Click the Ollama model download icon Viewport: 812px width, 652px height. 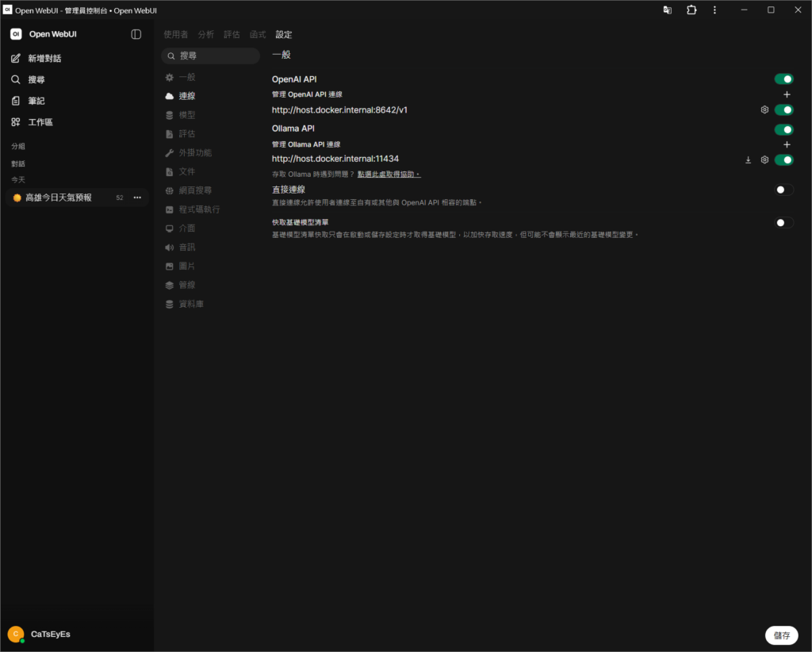748,160
